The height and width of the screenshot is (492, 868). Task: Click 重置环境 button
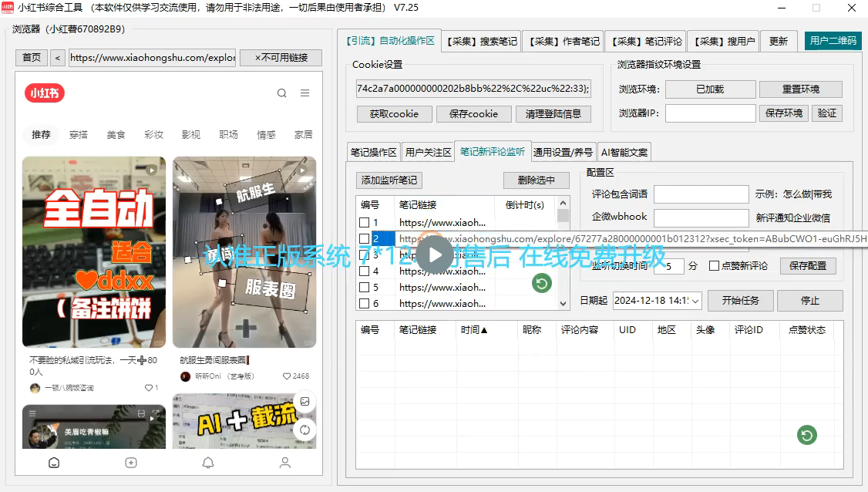[x=800, y=89]
